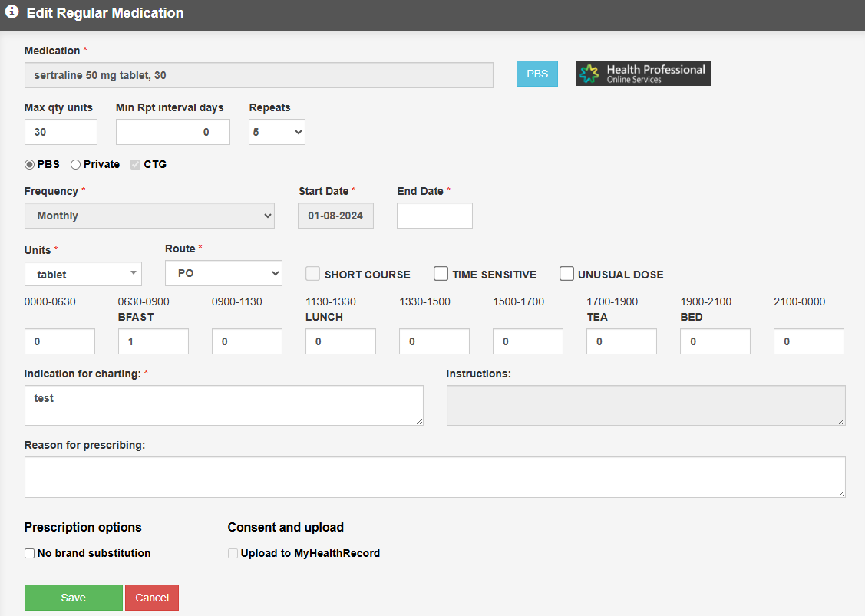The width and height of the screenshot is (865, 616).
Task: Focus the Max qty units field
Action: (61, 132)
